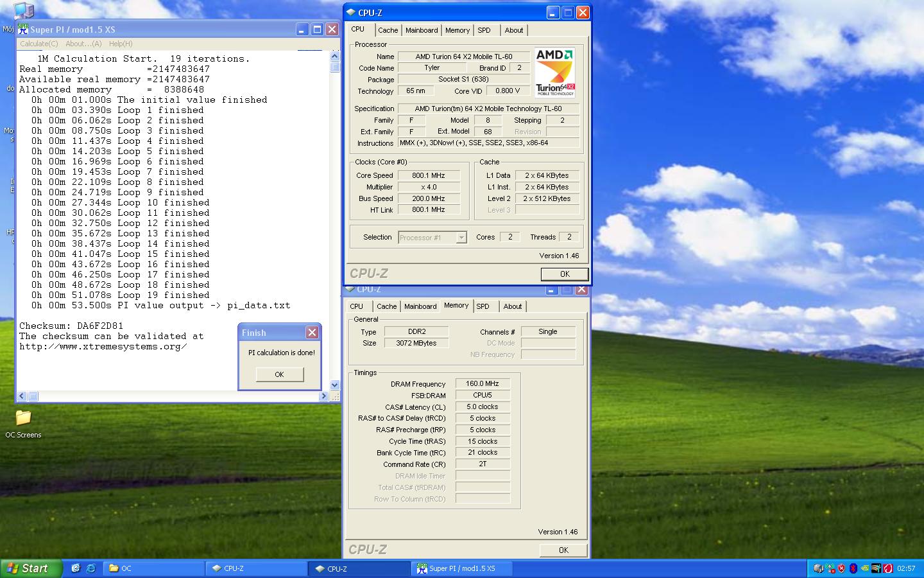Click the Core Speed value 800.1 MHz
Screen dimensions: 924x578
pos(429,175)
